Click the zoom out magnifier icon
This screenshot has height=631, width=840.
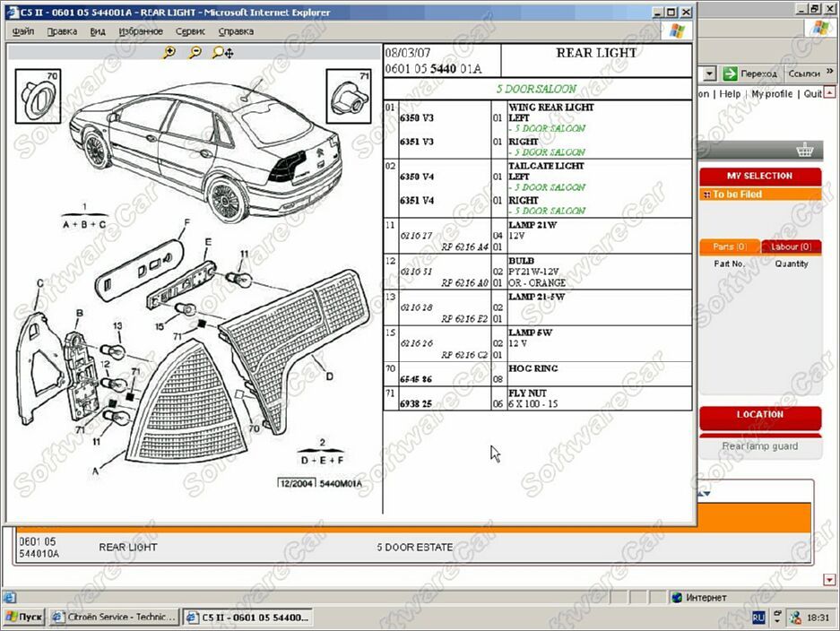coord(195,52)
